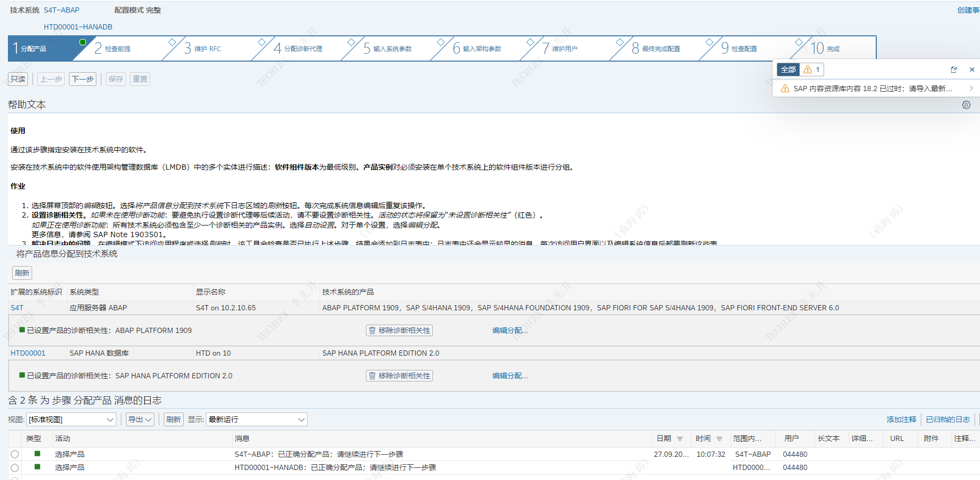
Task: Filter messages by warning icon count
Action: click(811, 70)
